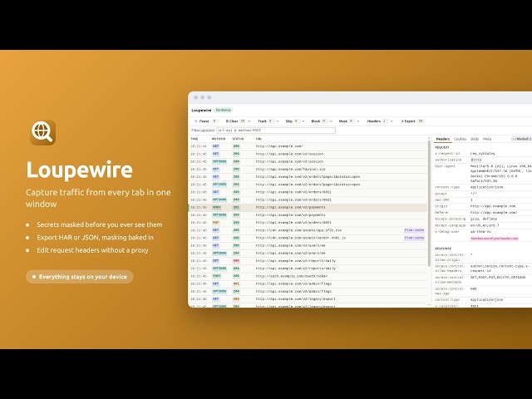Sort by the TIME column header
Image resolution: width=532 pixels, height=399 pixels.
click(195, 139)
